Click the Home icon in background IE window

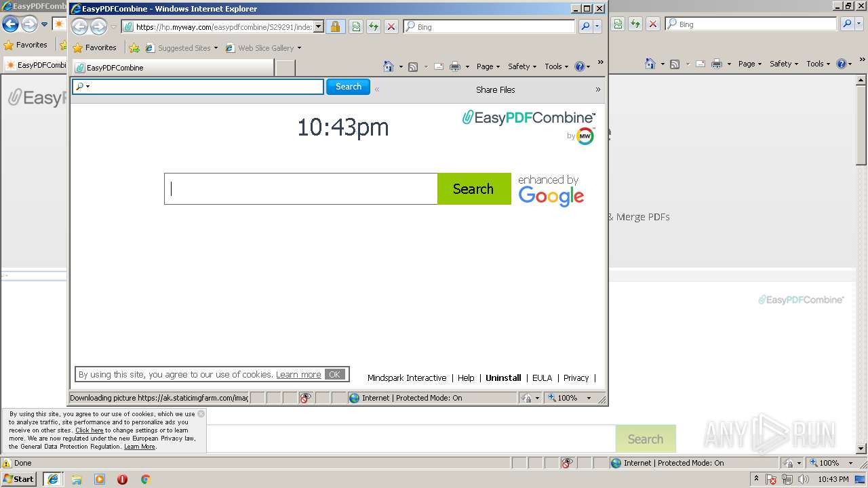(x=650, y=64)
